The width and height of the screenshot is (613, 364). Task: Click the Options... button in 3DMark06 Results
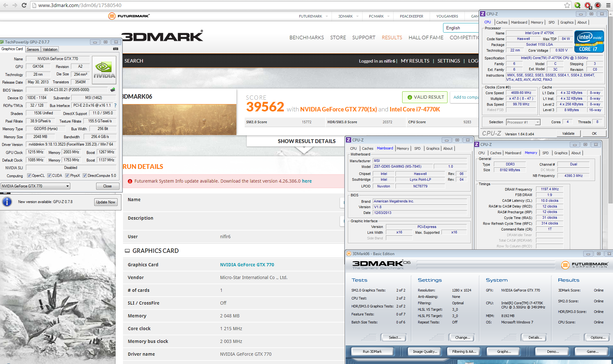pyautogui.click(x=598, y=337)
